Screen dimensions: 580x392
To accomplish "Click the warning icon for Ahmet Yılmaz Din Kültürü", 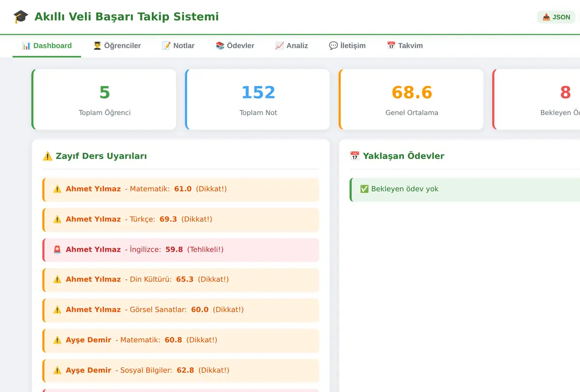I will pos(57,279).
